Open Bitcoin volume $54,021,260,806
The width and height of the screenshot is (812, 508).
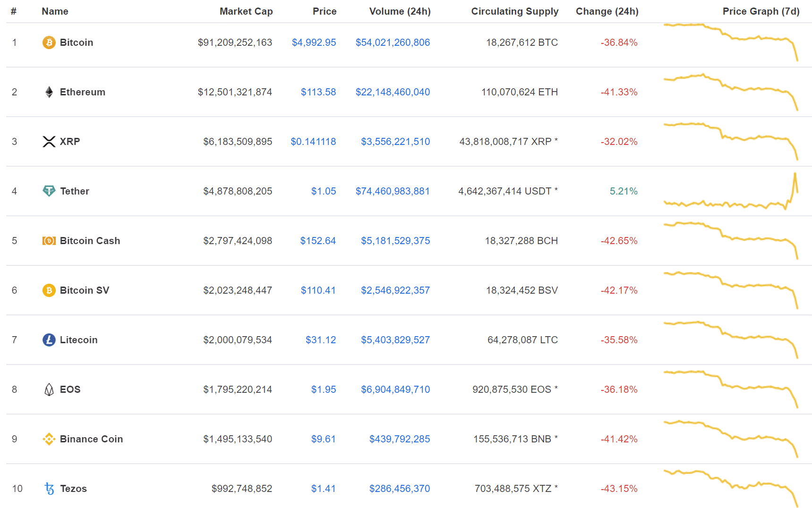coord(393,42)
